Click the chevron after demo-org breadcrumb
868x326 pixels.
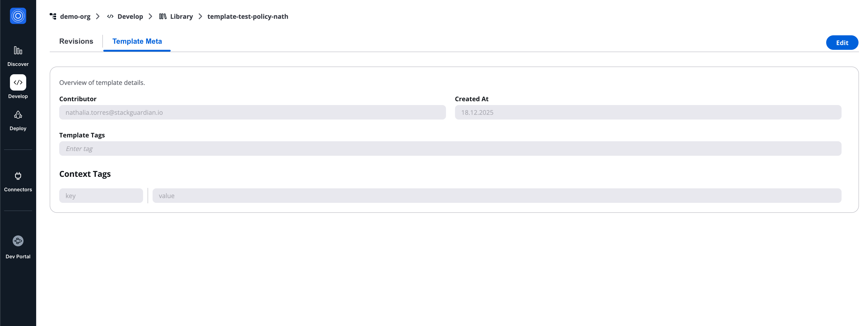98,16
